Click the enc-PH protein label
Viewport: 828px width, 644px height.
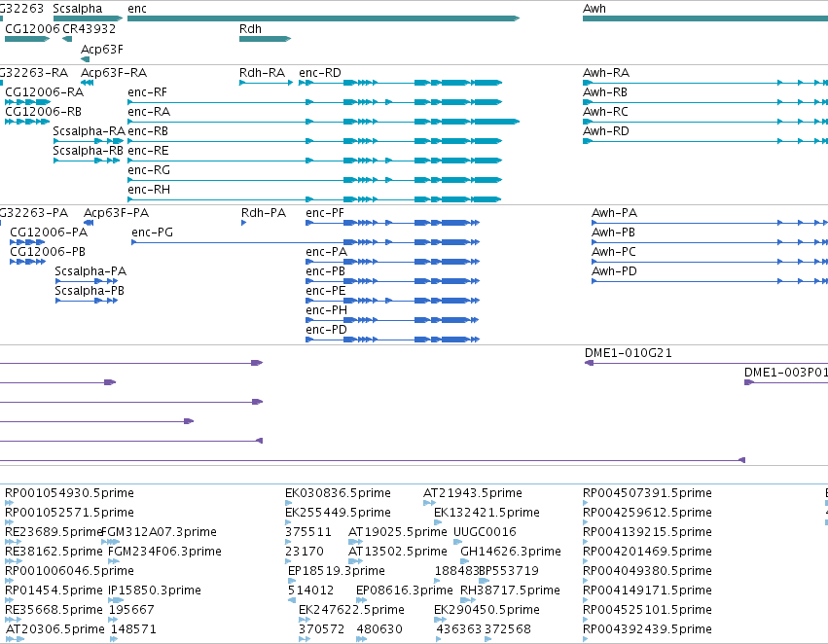(x=326, y=311)
